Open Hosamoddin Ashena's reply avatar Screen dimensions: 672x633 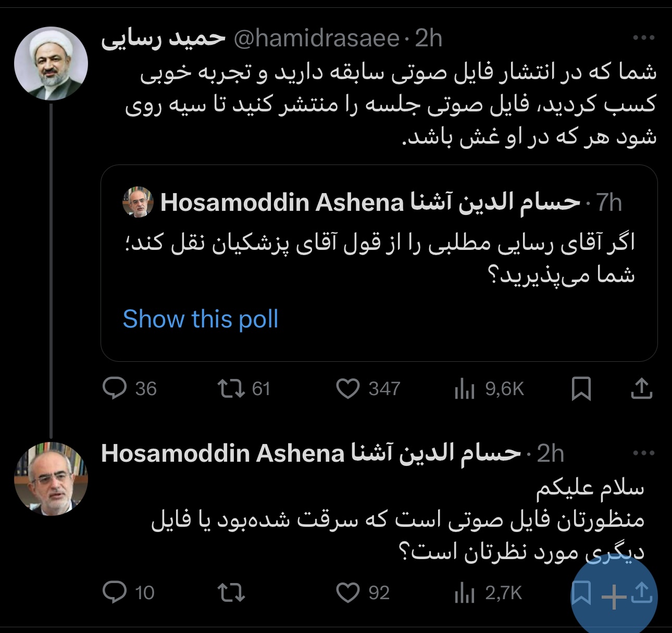tap(51, 478)
